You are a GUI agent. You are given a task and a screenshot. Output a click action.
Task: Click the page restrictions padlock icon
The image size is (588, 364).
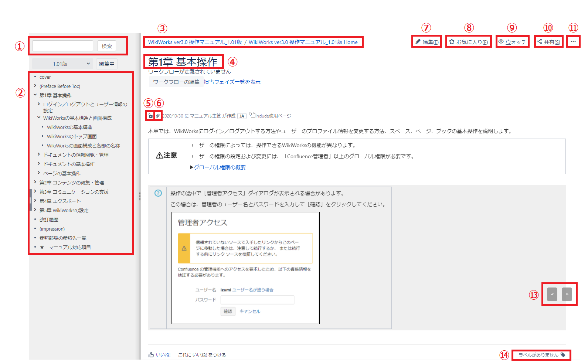(x=150, y=116)
